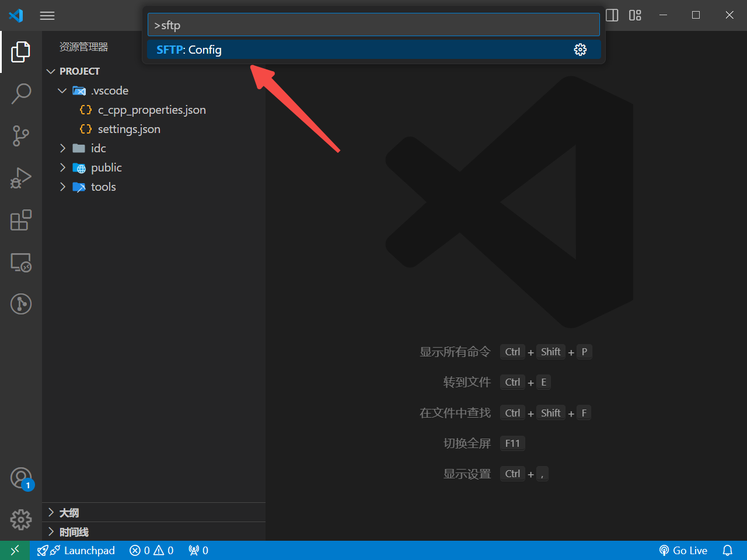
Task: Expand the 时间线 timeline section
Action: tap(154, 531)
